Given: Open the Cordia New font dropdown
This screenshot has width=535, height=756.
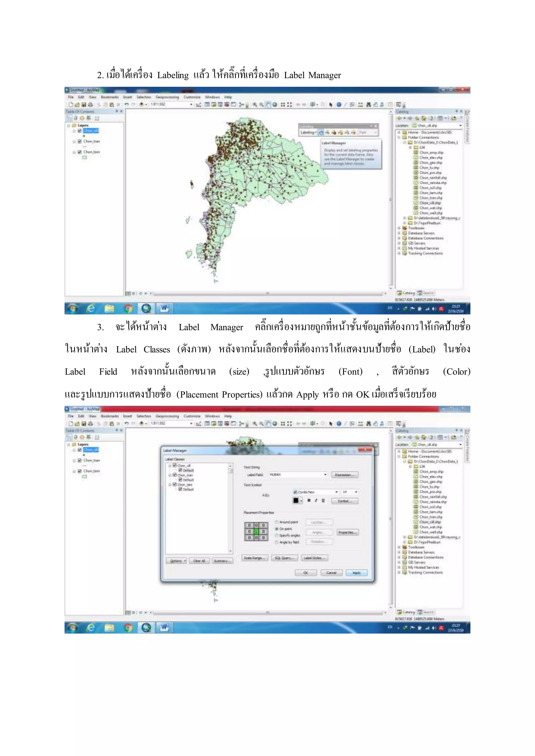Looking at the screenshot, I should [336, 492].
